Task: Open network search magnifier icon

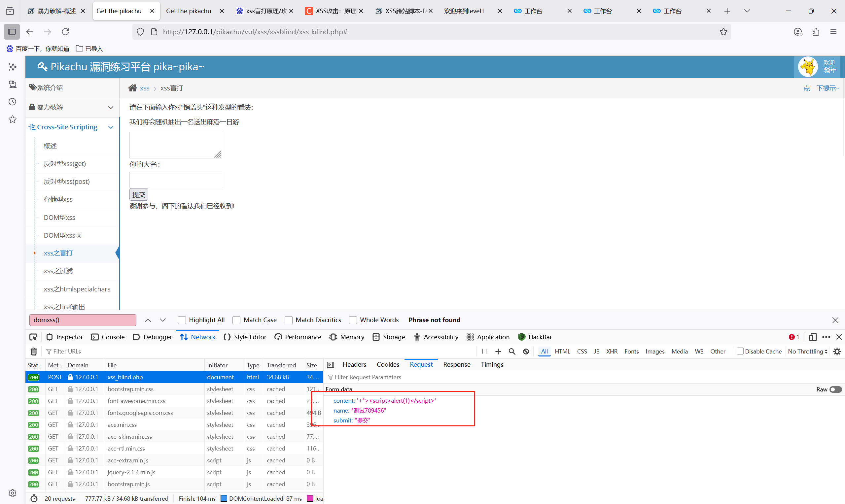Action: pyautogui.click(x=512, y=351)
